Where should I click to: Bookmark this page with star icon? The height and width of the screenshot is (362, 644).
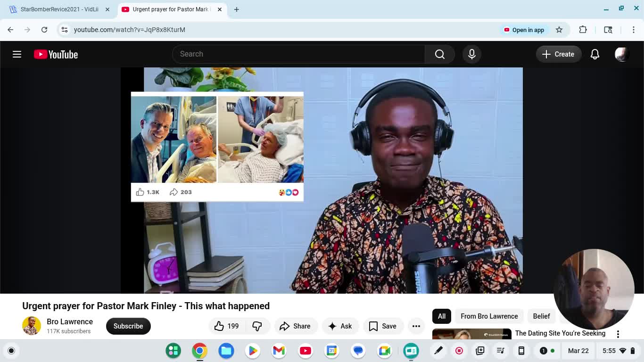(559, 30)
